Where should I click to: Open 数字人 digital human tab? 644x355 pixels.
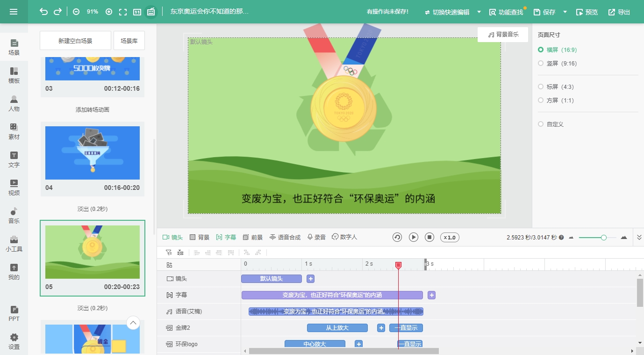pos(344,237)
